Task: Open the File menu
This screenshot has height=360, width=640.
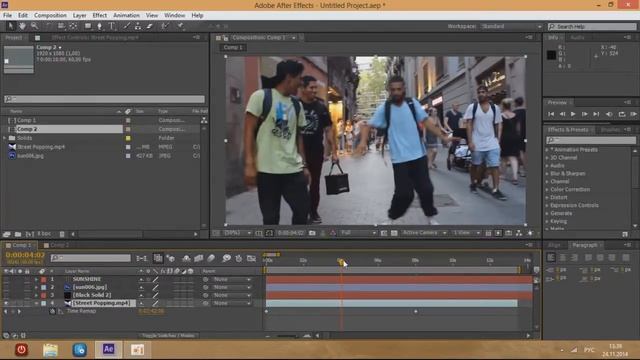Action: tap(7, 15)
